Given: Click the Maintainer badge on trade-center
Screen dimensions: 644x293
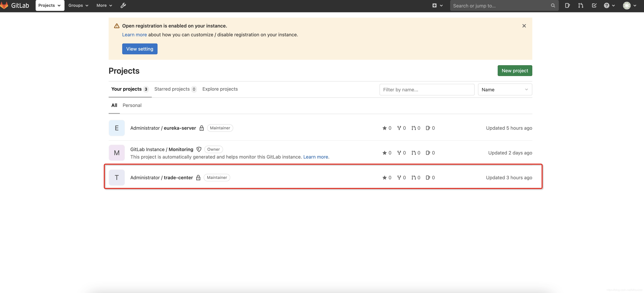Looking at the screenshot, I should (217, 178).
